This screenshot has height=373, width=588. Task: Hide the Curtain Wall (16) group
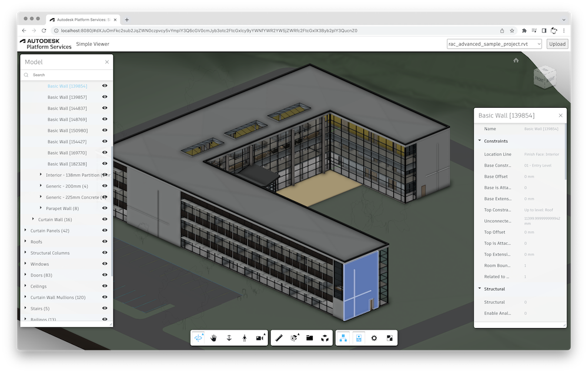coord(105,219)
